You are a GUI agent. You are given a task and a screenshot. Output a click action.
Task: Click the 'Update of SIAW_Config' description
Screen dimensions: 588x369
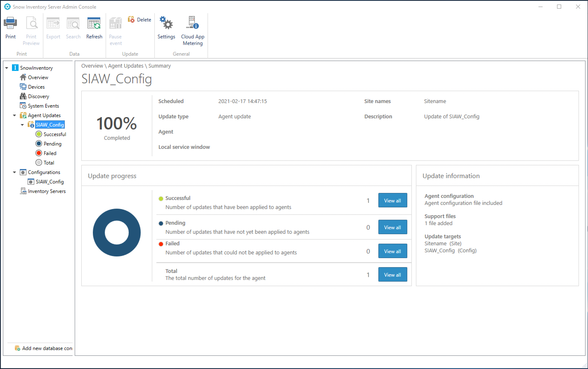451,116
